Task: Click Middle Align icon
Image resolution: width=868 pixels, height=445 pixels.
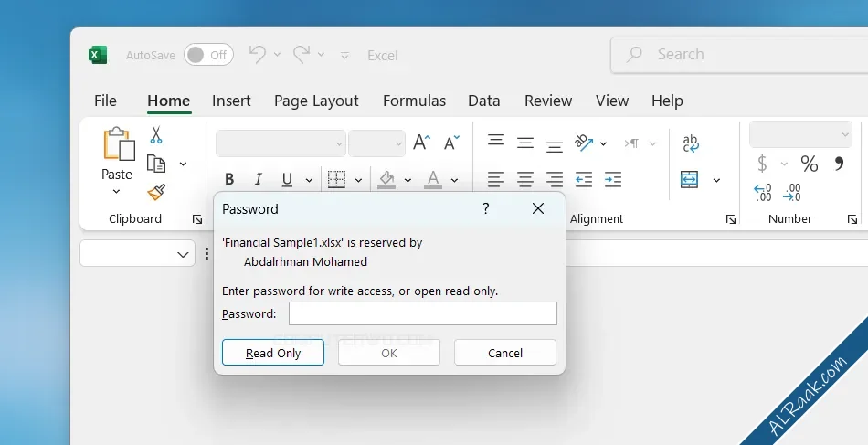Action: [x=525, y=143]
